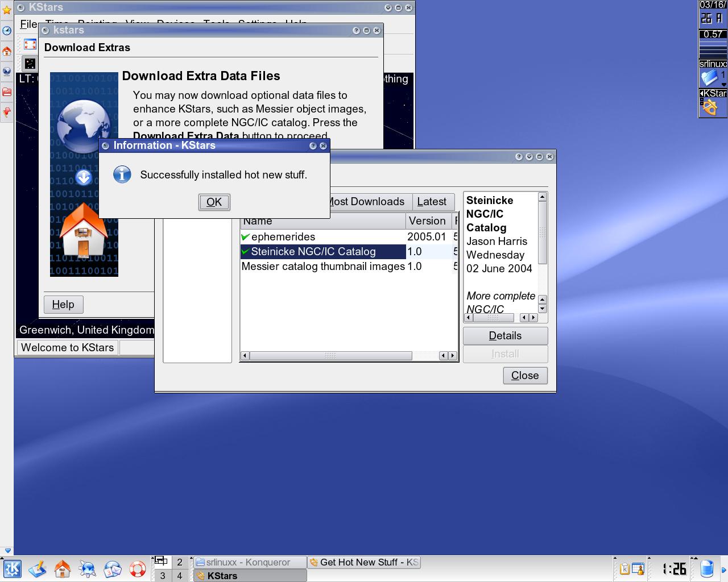Click the '2005.01' version cell
This screenshot has width=728, height=582.
click(x=427, y=236)
